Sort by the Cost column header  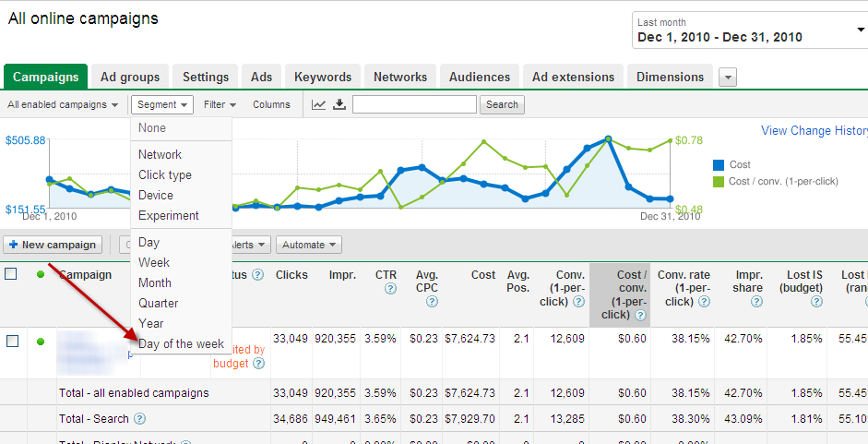(x=482, y=275)
